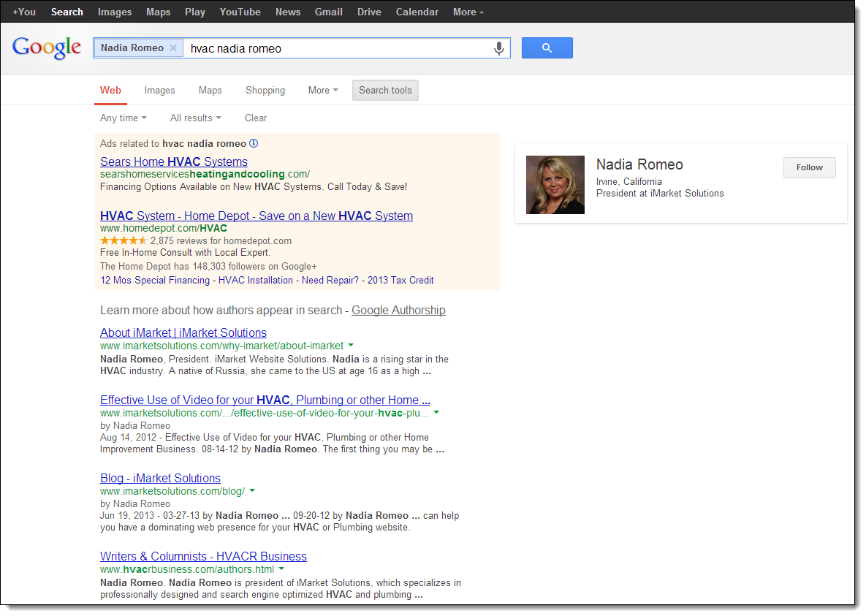This screenshot has height=616, width=866.
Task: Open the All results filter dropdown
Action: [x=196, y=118]
